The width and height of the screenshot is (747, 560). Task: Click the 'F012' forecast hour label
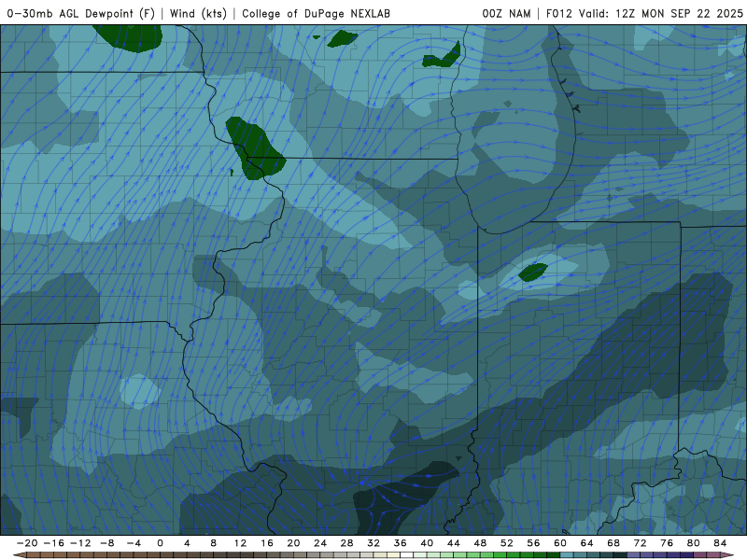[558, 13]
